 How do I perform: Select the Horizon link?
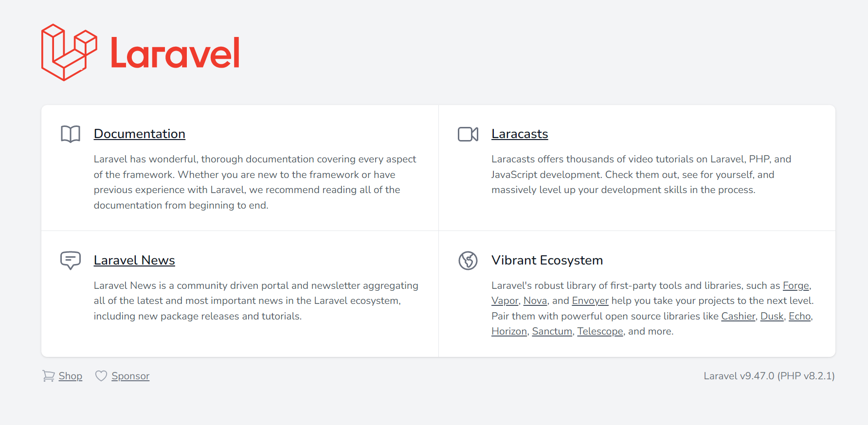pos(509,331)
